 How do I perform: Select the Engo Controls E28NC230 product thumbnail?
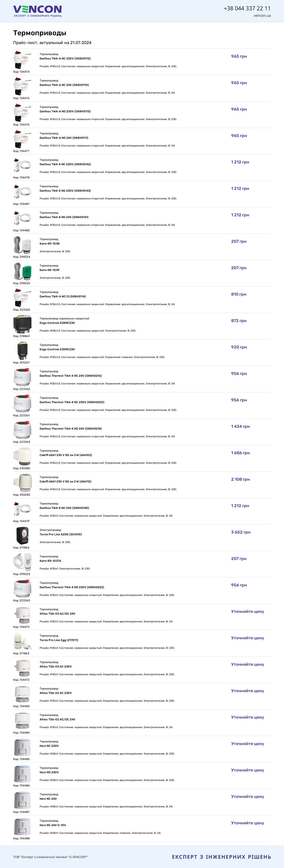pyautogui.click(x=23, y=325)
